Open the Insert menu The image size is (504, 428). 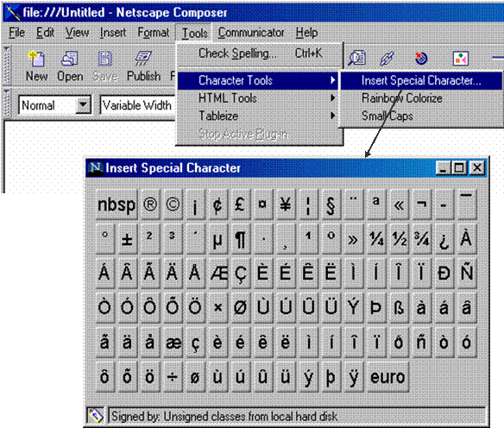(x=113, y=33)
